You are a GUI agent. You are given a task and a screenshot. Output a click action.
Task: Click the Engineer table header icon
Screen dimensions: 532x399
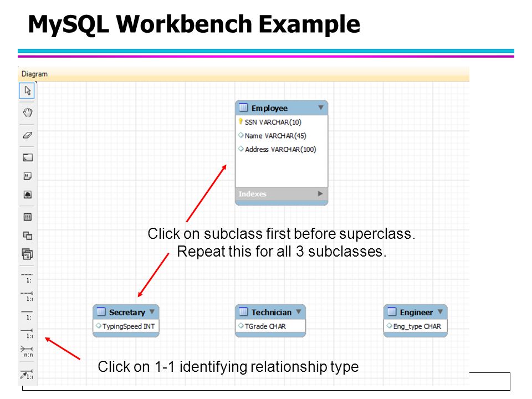(x=392, y=311)
